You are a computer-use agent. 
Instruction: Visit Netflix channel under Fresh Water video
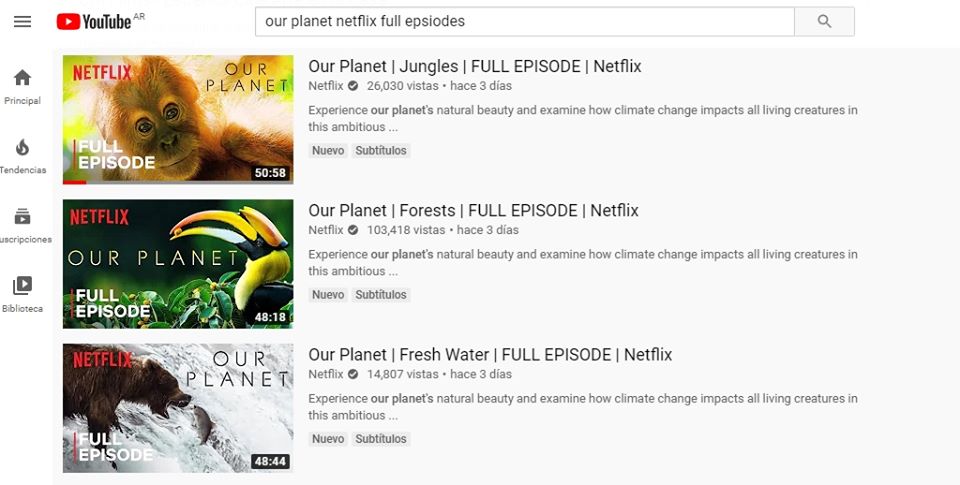pyautogui.click(x=326, y=374)
